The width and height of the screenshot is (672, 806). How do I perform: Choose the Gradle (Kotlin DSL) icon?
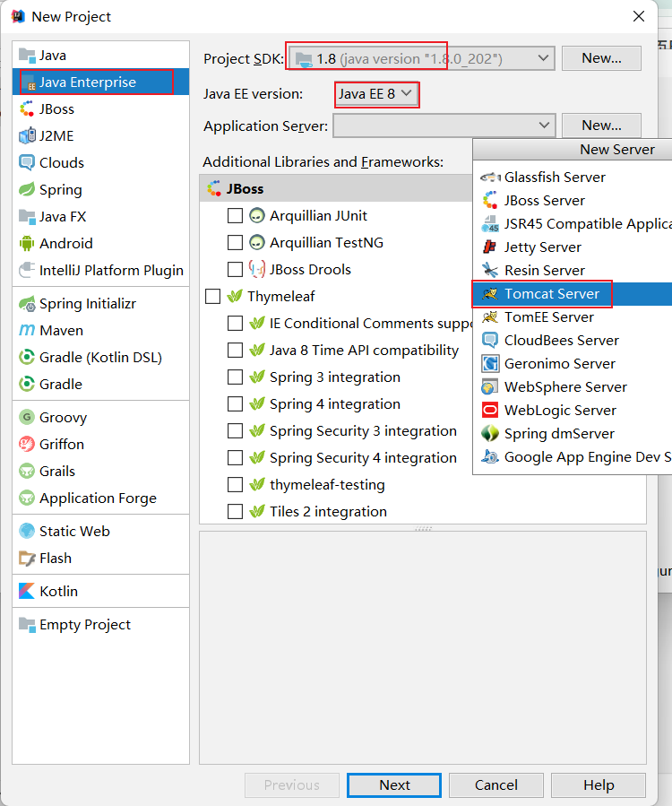pyautogui.click(x=27, y=357)
